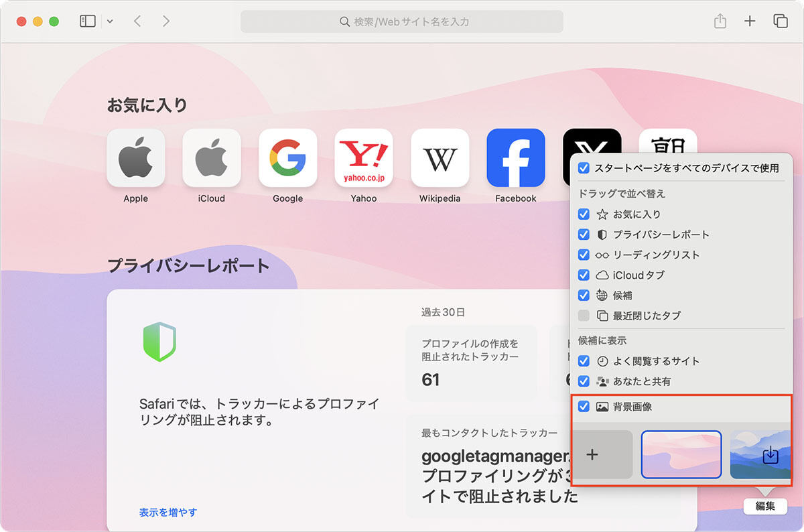Click the Safariでは、トラッカーによるプロファイリング text
804x532 pixels.
pos(259,413)
